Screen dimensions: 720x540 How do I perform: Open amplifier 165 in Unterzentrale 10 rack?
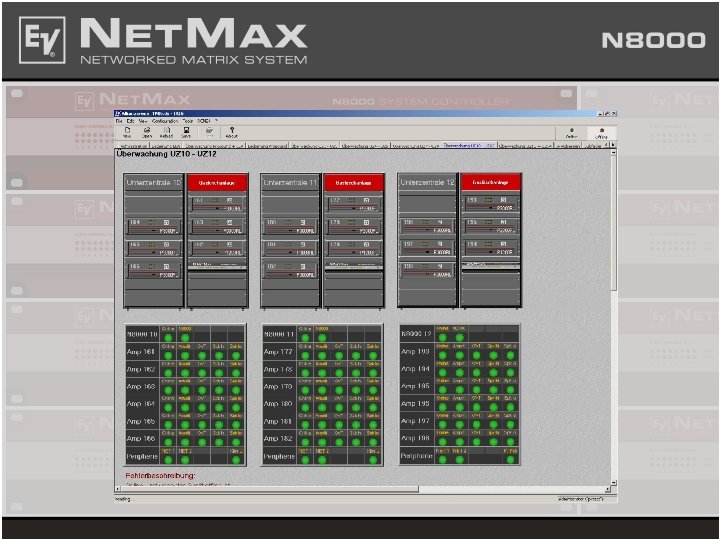click(153, 248)
